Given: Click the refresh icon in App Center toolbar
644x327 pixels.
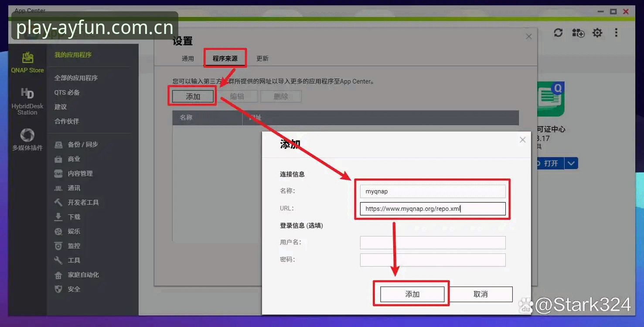Looking at the screenshot, I should pos(558,33).
